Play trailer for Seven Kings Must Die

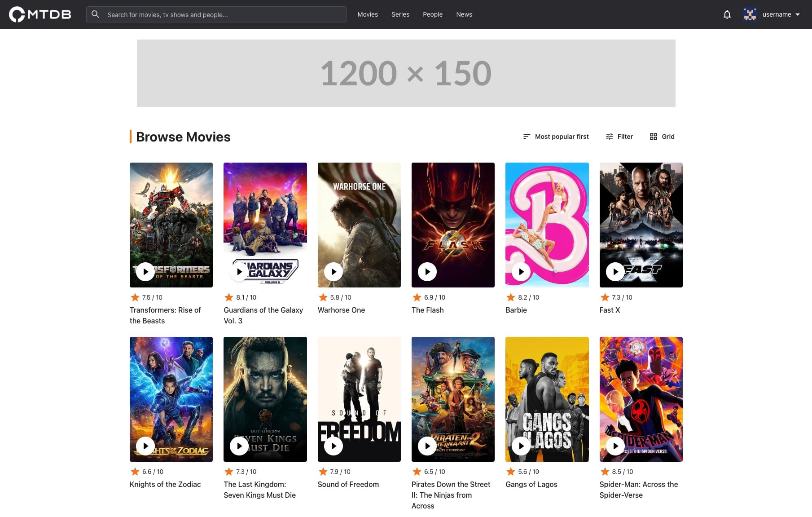(239, 446)
